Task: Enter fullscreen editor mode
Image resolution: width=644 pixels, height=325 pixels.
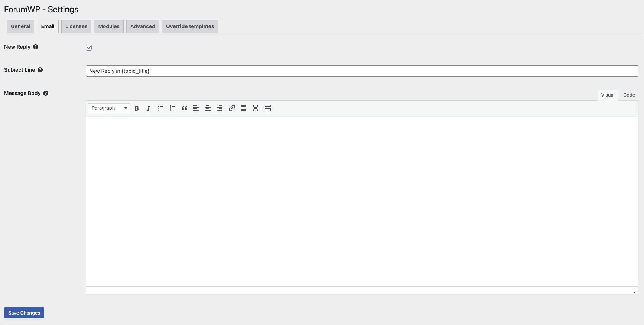Action: (x=256, y=108)
